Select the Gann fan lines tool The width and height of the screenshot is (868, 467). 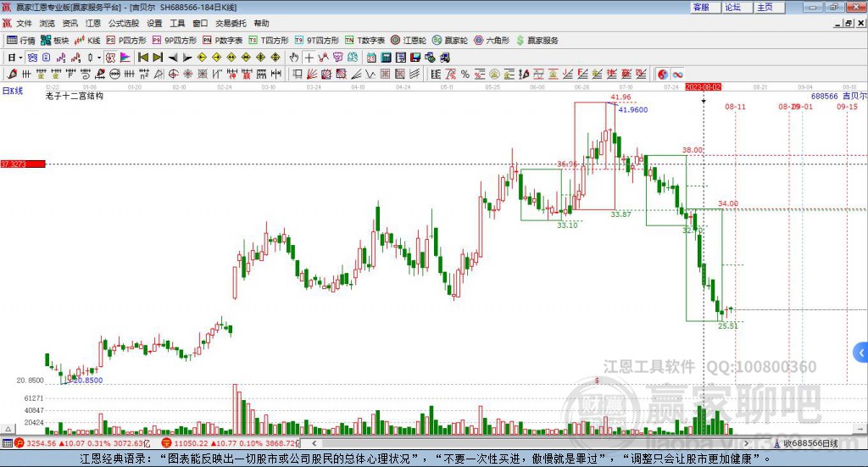coord(312,74)
